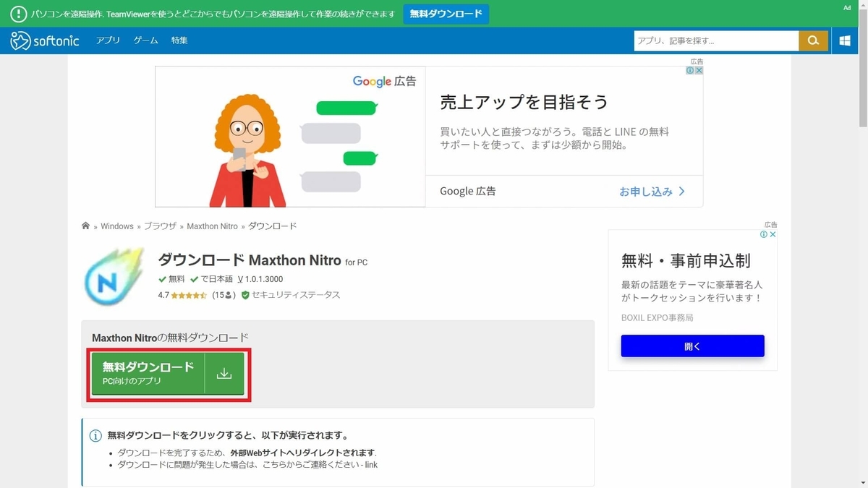Click the Ad label at top right
Screen dimensions: 868x488
(x=847, y=8)
